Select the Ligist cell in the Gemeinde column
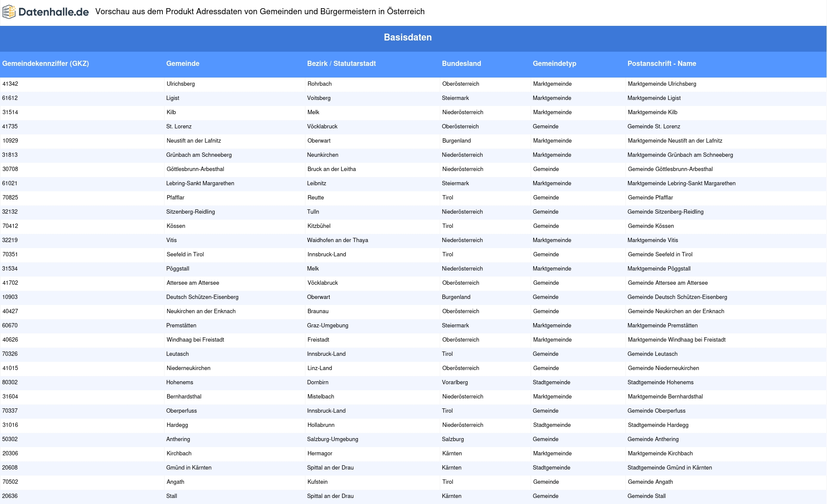Image resolution: width=827 pixels, height=504 pixels. (x=235, y=98)
